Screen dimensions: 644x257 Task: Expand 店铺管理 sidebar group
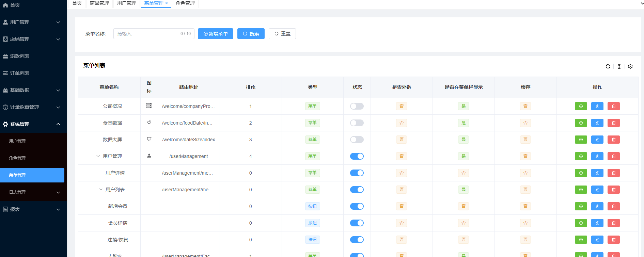[33, 39]
